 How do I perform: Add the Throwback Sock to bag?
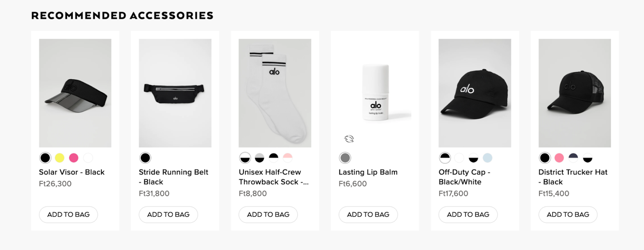coord(268,214)
